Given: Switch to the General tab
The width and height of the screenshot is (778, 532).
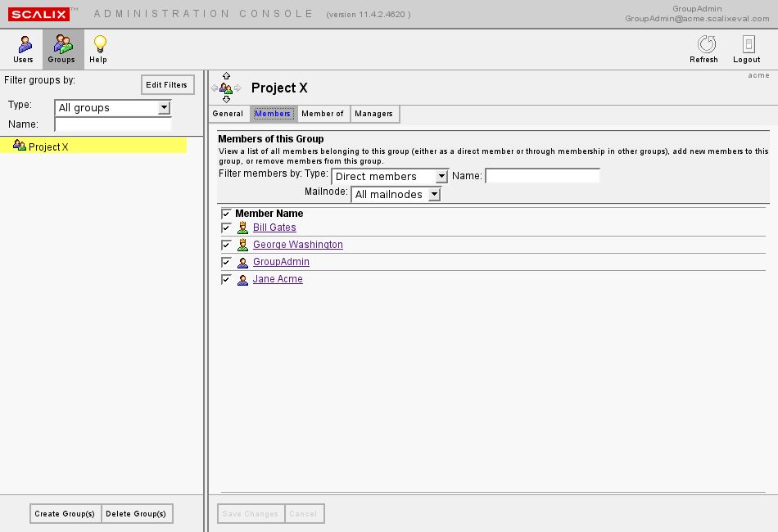Looking at the screenshot, I should click(228, 114).
